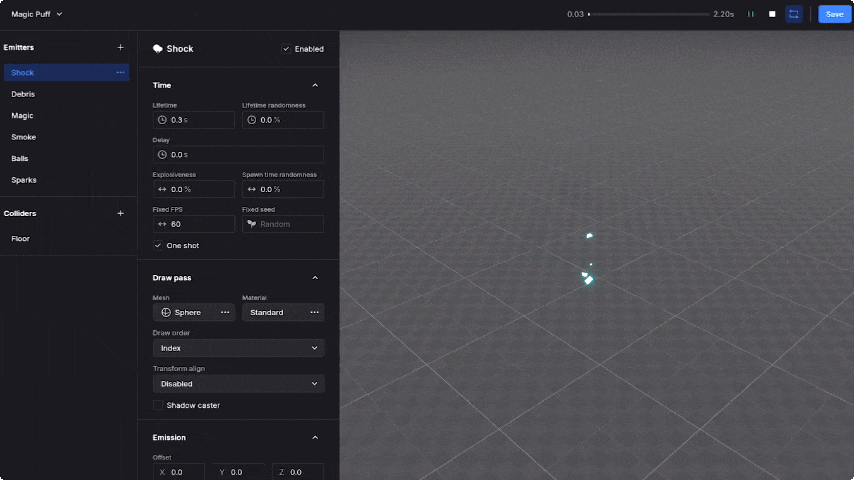Edit the Lifetime value field

coord(193,120)
